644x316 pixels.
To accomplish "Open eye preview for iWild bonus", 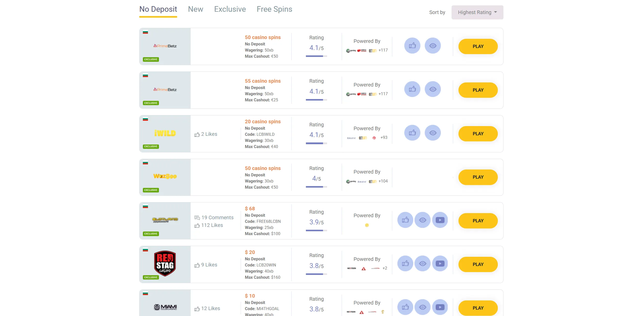I will coord(433,133).
